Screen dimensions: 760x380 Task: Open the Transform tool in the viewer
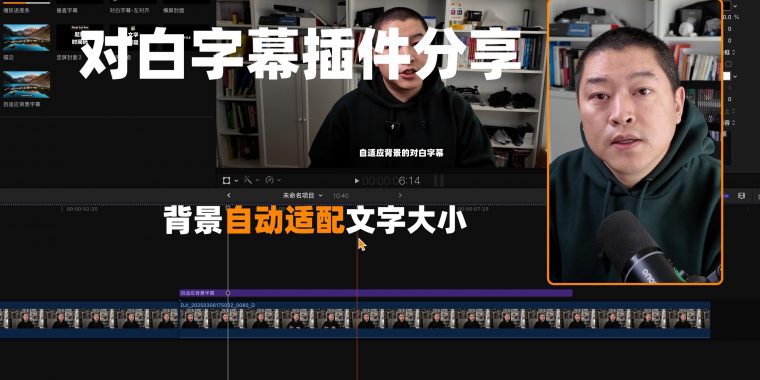tap(226, 180)
